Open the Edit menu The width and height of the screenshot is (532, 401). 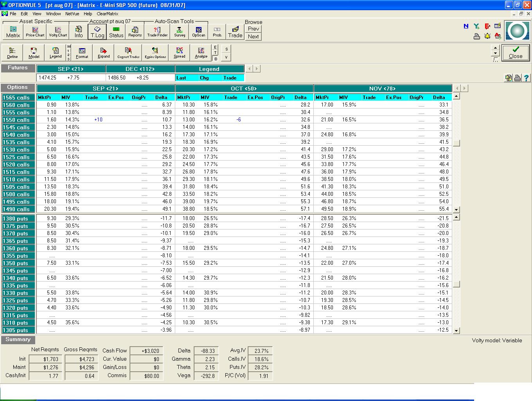pyautogui.click(x=24, y=14)
